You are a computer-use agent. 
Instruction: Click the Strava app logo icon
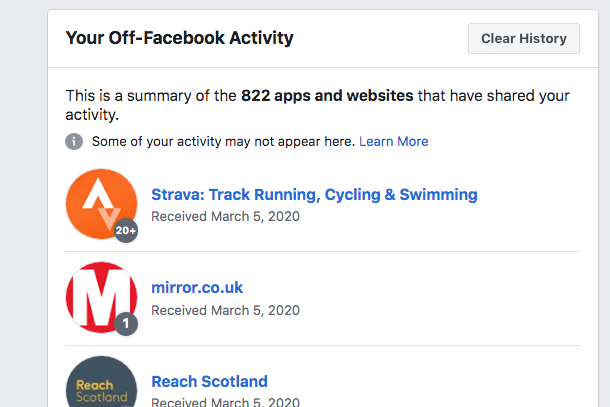99,202
